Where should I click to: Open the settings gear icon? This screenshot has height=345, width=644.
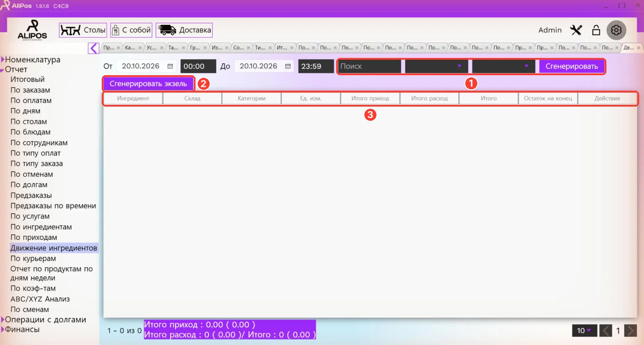point(616,30)
